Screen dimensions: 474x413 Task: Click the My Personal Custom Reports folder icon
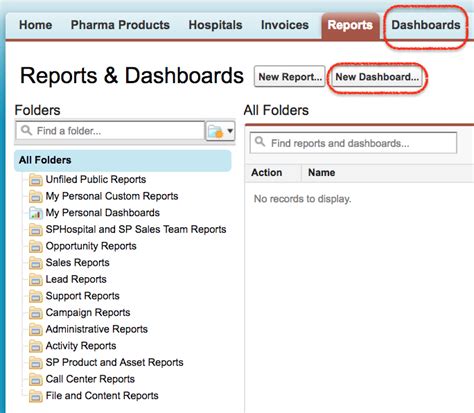click(x=36, y=196)
